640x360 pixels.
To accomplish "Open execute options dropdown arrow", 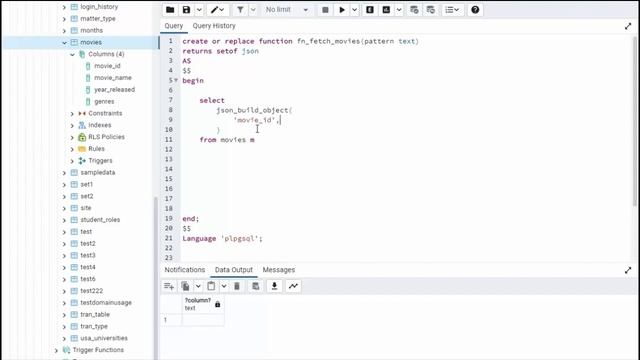I will [x=354, y=10].
